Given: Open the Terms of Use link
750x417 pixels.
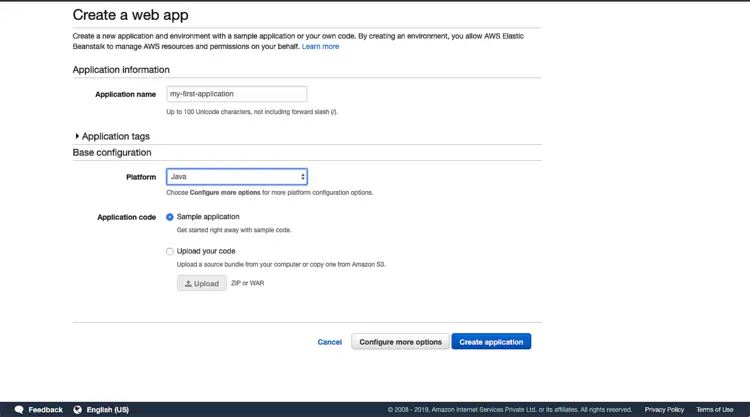Looking at the screenshot, I should pos(714,409).
